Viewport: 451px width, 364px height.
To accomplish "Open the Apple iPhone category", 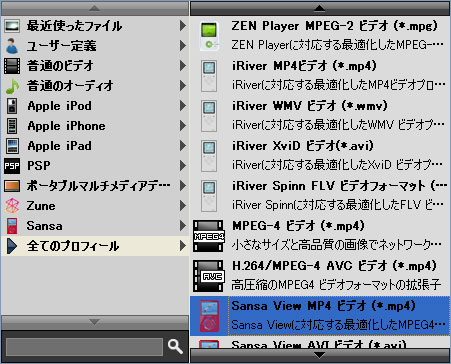I will click(x=95, y=126).
